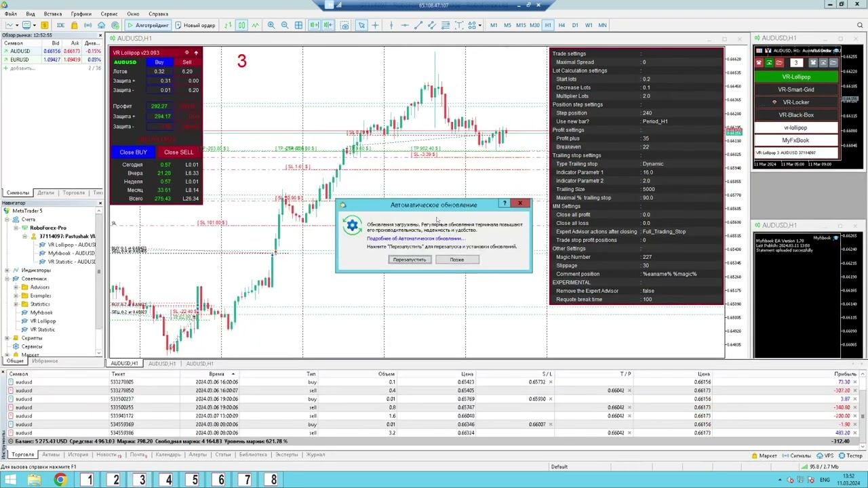Click red phone icon in VR panel chart window

[x=759, y=62]
